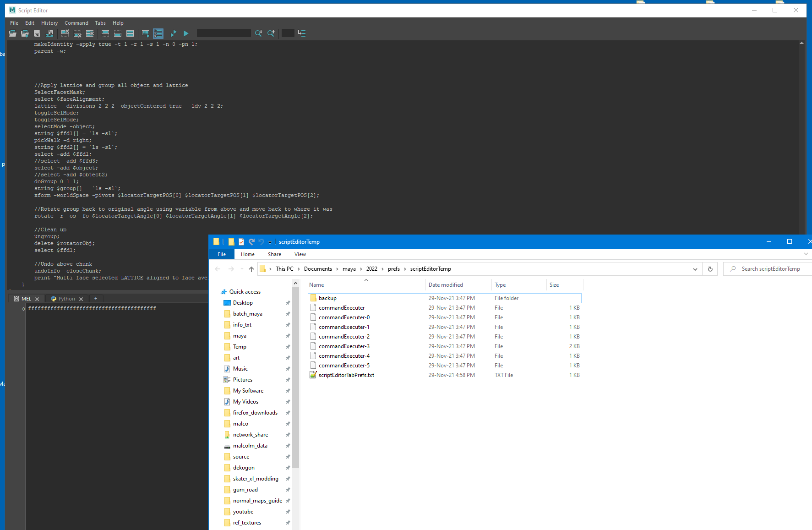This screenshot has height=530, width=812.
Task: Save the script to the shelf
Action: pos(49,33)
